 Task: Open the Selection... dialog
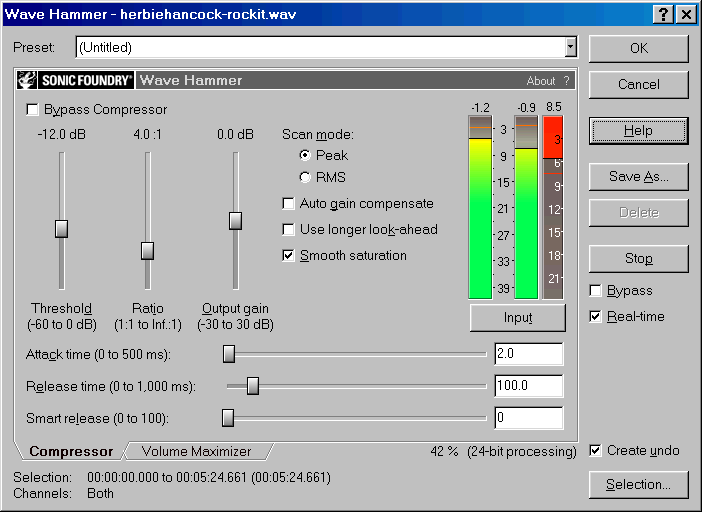tap(638, 485)
